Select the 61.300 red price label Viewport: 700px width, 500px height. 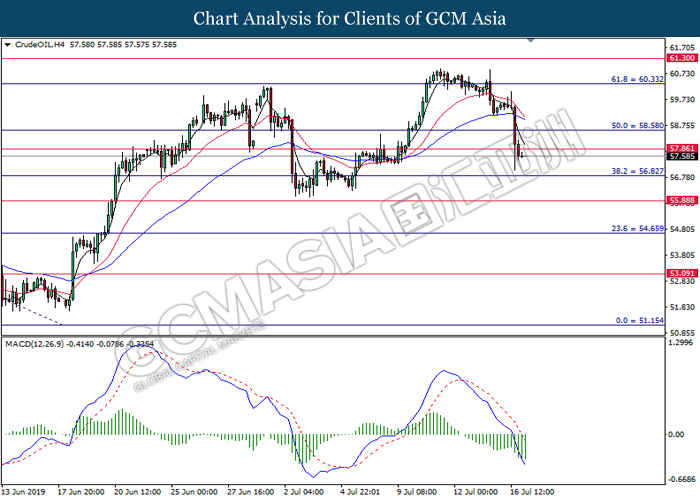682,58
